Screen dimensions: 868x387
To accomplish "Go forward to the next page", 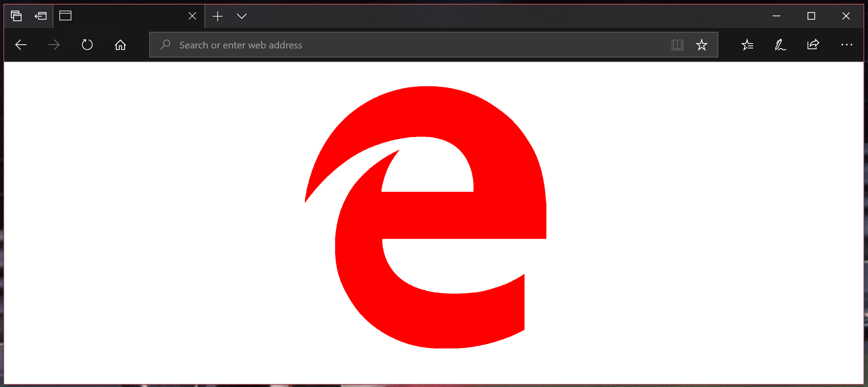I will [x=54, y=45].
